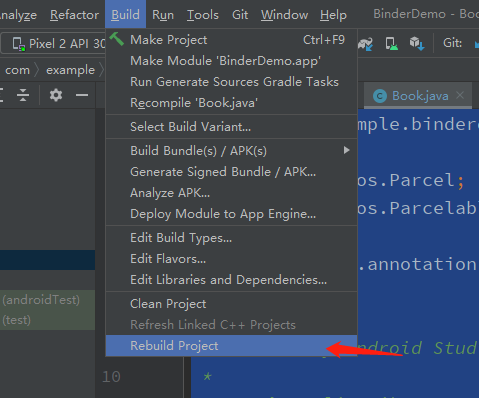Image resolution: width=479 pixels, height=398 pixels.
Task: Open the Analyze menu
Action: 18,15
